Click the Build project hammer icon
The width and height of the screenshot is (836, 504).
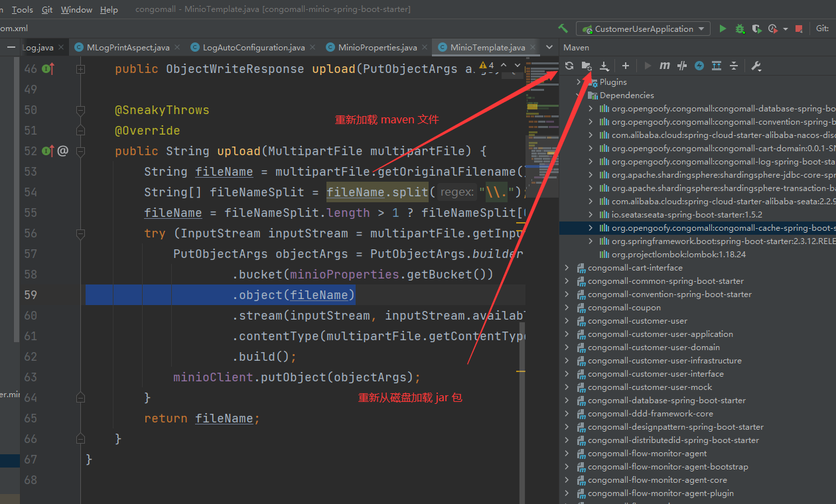tap(563, 29)
